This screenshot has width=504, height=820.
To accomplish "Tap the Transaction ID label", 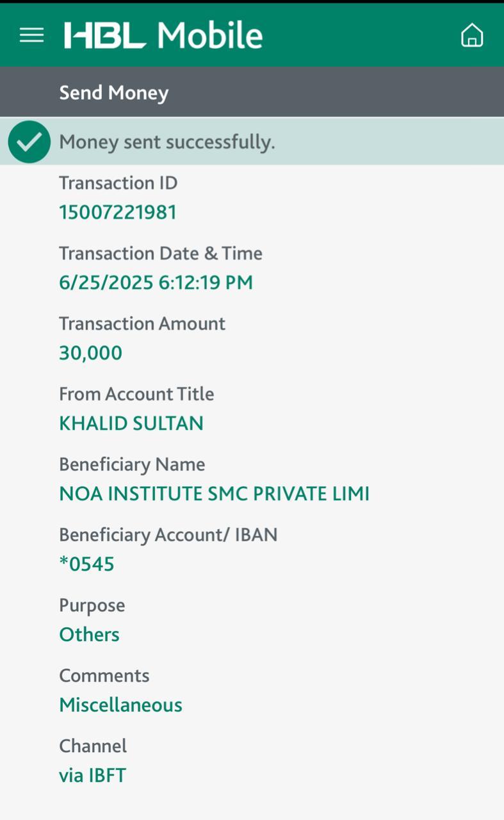I will (118, 183).
